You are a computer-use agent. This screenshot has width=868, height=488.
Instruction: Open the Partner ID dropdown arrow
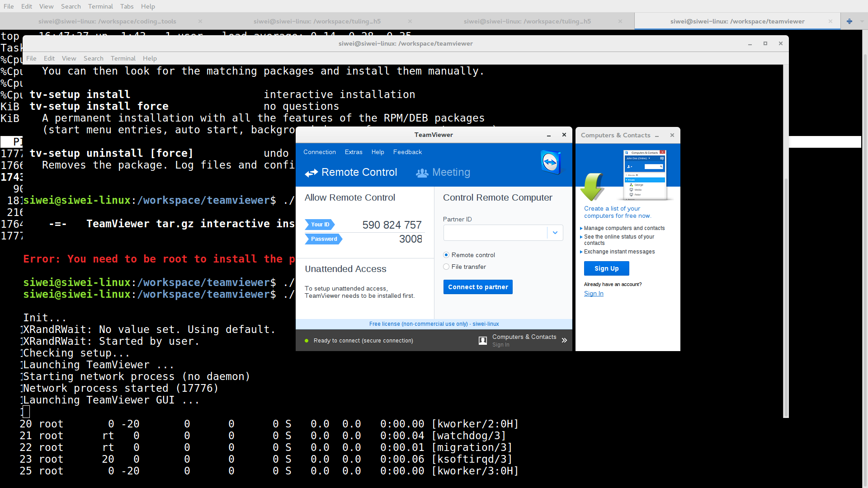coord(555,233)
